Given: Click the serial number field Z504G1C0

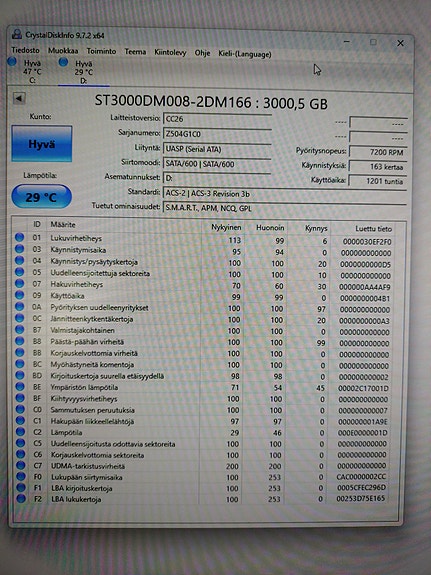Looking at the screenshot, I should [217, 134].
